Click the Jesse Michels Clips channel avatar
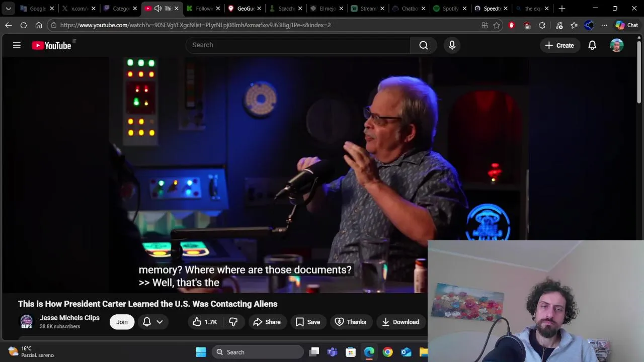The width and height of the screenshot is (644, 362). coord(27,322)
